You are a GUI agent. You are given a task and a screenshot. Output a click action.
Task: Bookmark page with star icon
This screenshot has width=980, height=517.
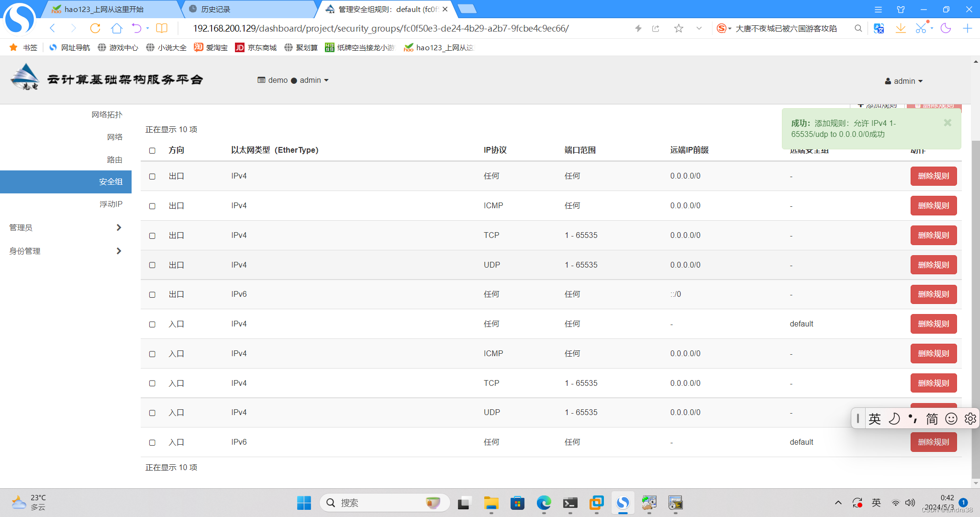coord(679,28)
